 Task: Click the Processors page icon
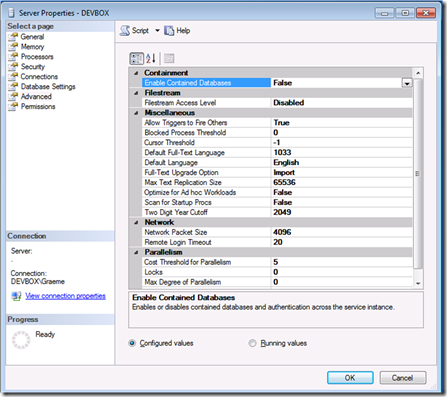[x=13, y=57]
